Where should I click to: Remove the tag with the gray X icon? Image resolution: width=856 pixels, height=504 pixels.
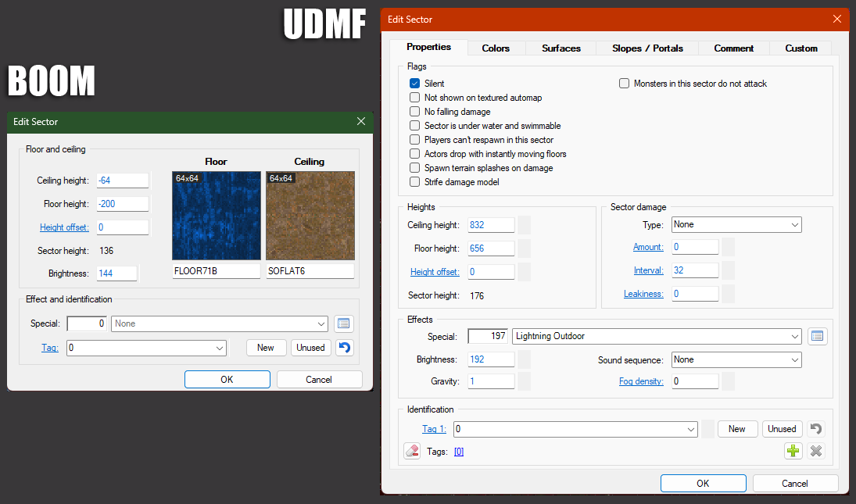coord(816,451)
